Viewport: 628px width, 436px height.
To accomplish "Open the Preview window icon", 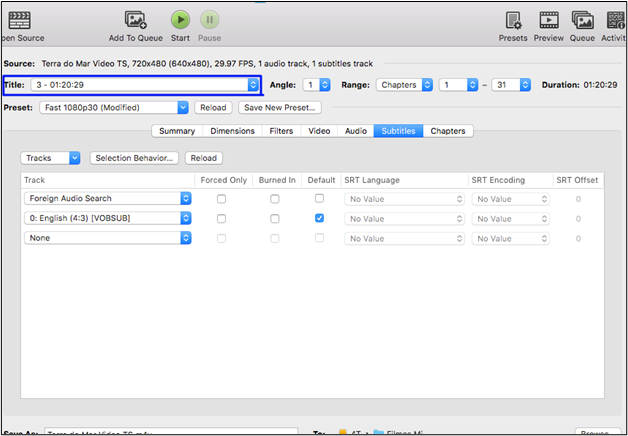I will tap(548, 20).
